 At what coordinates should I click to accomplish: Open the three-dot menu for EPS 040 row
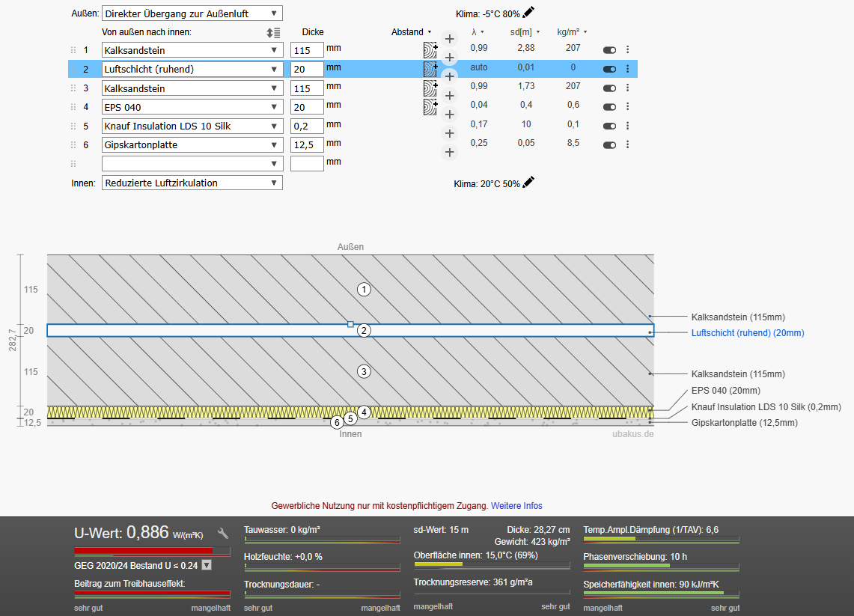(627, 107)
